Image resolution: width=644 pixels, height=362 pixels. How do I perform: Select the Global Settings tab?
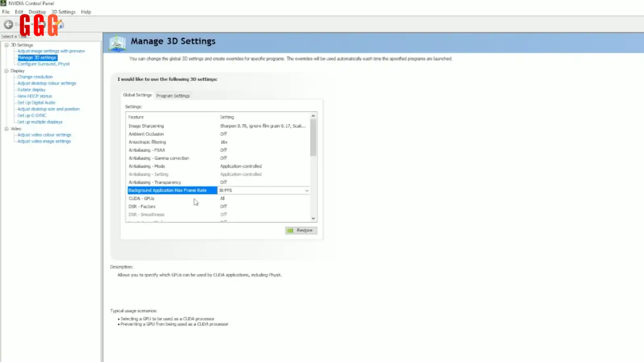tap(137, 95)
